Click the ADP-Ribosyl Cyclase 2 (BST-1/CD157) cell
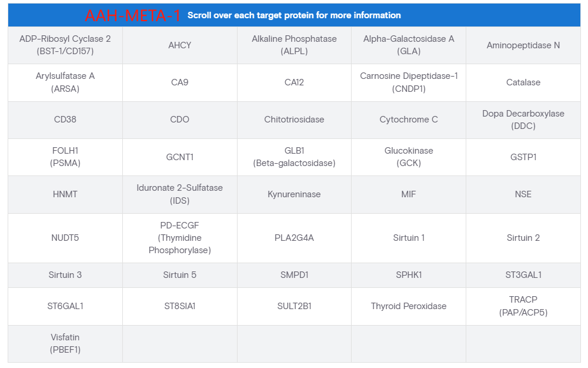The height and width of the screenshot is (368, 588). point(65,45)
